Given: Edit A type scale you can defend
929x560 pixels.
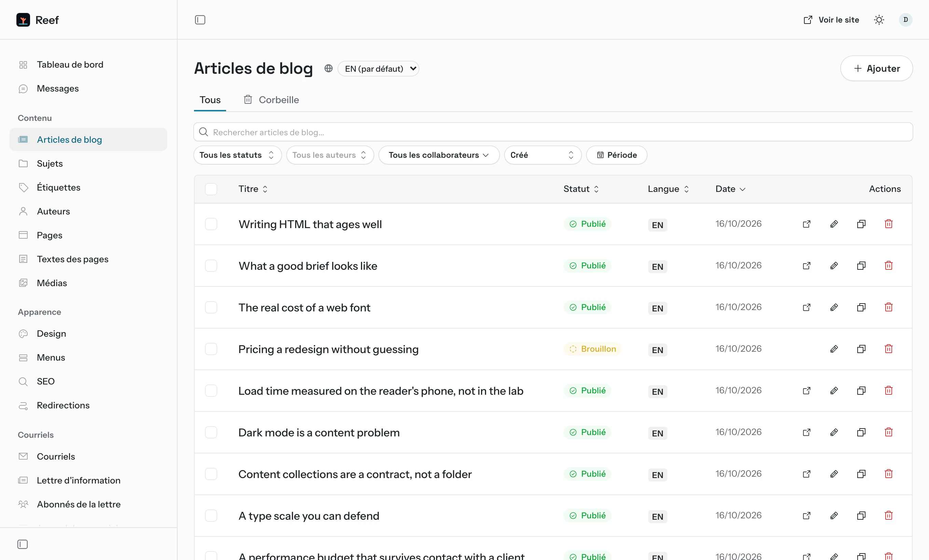Looking at the screenshot, I should pos(834,516).
